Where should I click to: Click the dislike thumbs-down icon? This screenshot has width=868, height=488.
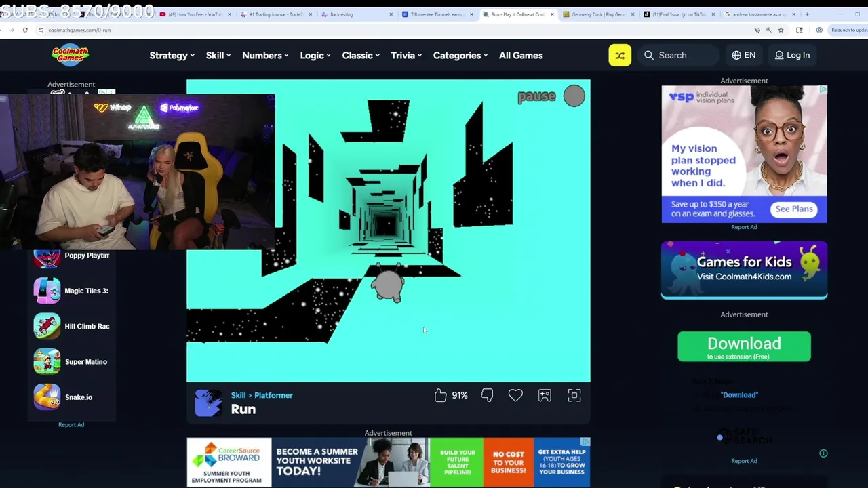[487, 395]
